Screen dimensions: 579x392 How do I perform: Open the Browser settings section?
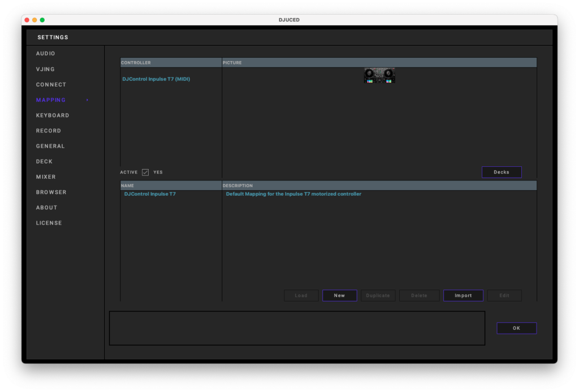click(51, 192)
